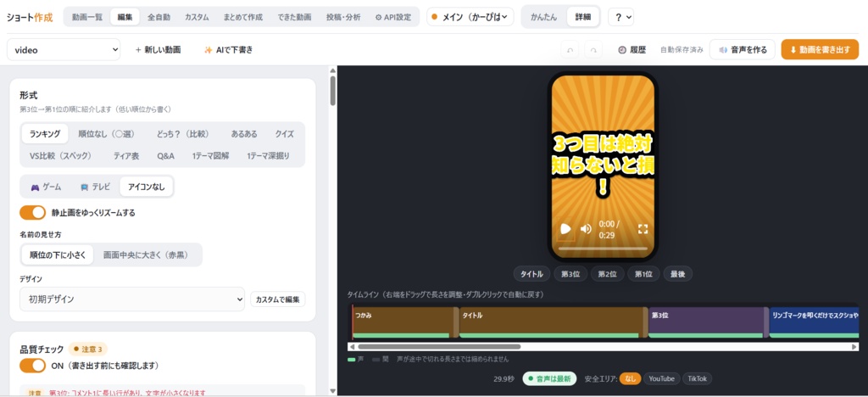Viewport: 868px width, 397px height.
Task: Open the ? help dropdown
Action: (x=620, y=17)
